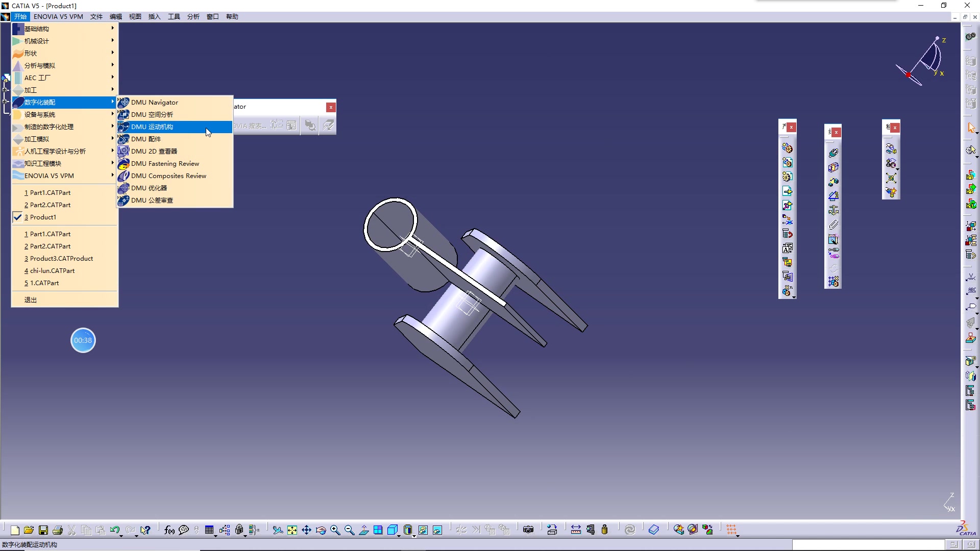The image size is (980, 551).
Task: Open recent file chi-lun.CATPart
Action: coord(52,271)
